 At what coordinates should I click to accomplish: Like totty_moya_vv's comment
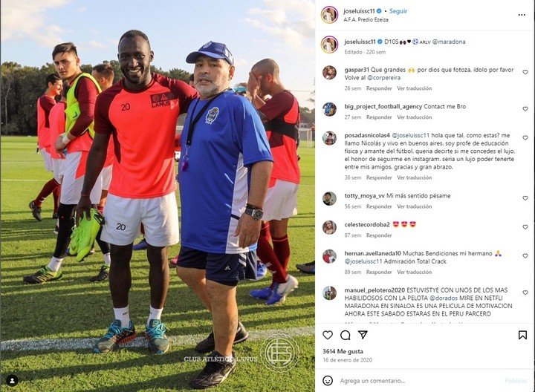pyautogui.click(x=525, y=198)
